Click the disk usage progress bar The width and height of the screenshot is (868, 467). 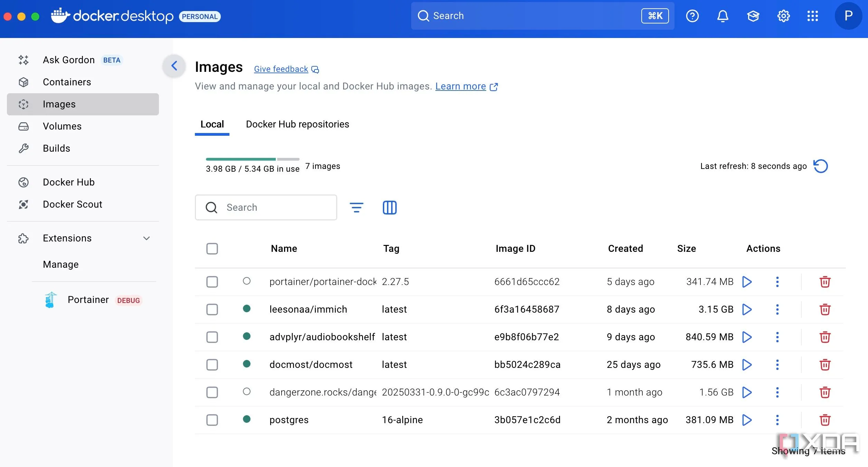click(253, 159)
